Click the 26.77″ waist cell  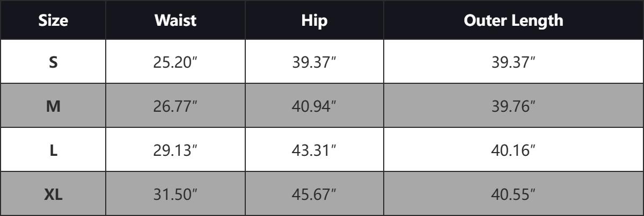click(x=175, y=106)
